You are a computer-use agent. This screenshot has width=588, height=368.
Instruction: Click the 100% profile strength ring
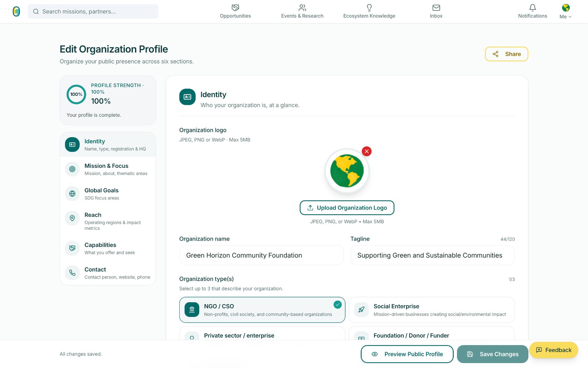click(x=76, y=95)
